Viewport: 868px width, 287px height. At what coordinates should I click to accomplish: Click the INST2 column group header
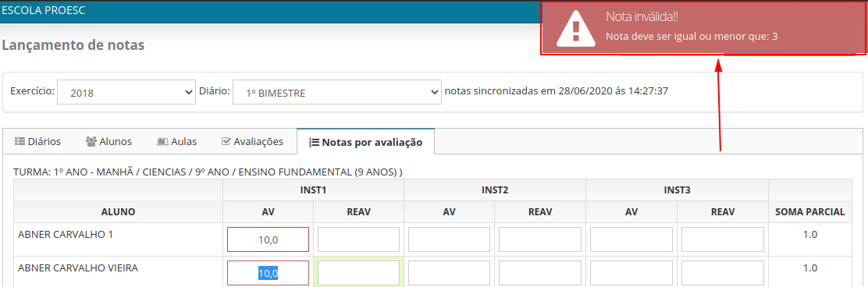495,190
